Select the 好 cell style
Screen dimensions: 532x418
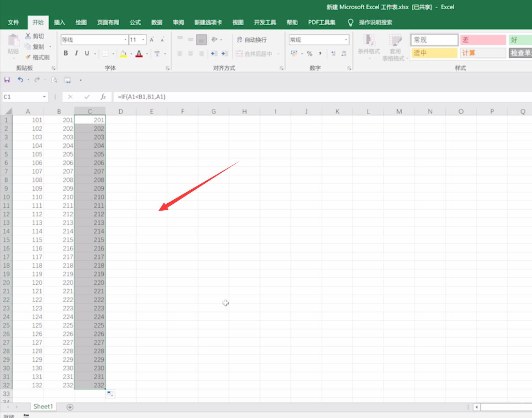click(x=520, y=40)
